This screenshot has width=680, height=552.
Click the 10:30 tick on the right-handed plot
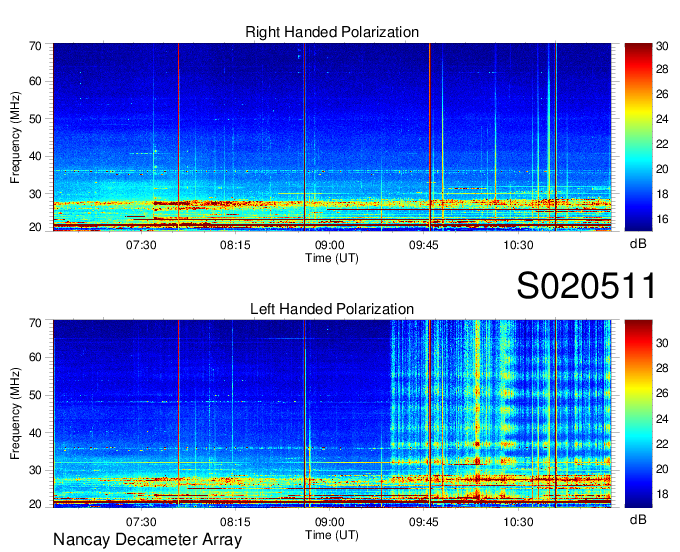pyautogui.click(x=518, y=245)
